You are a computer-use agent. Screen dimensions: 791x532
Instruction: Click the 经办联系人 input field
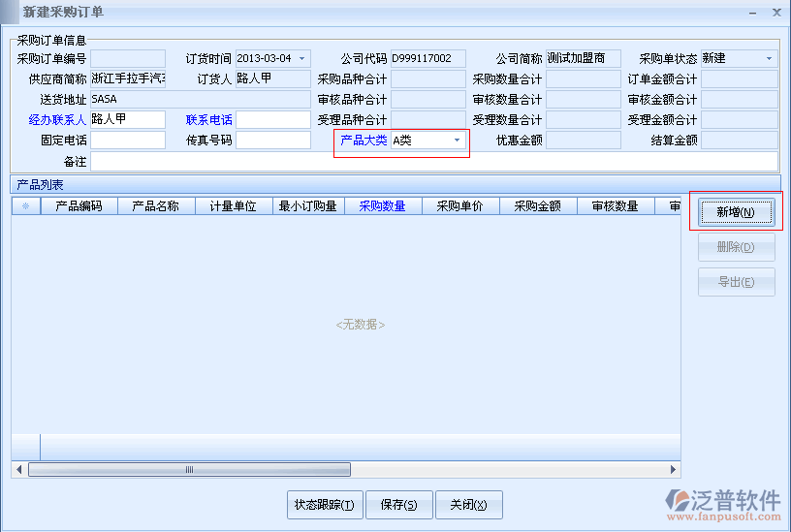click(127, 120)
